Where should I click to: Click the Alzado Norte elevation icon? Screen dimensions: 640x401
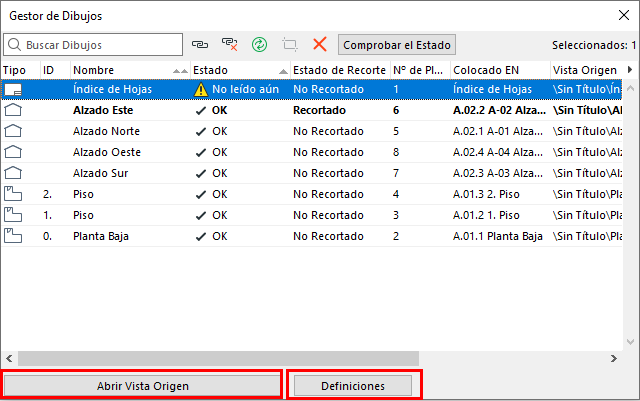pyautogui.click(x=13, y=131)
